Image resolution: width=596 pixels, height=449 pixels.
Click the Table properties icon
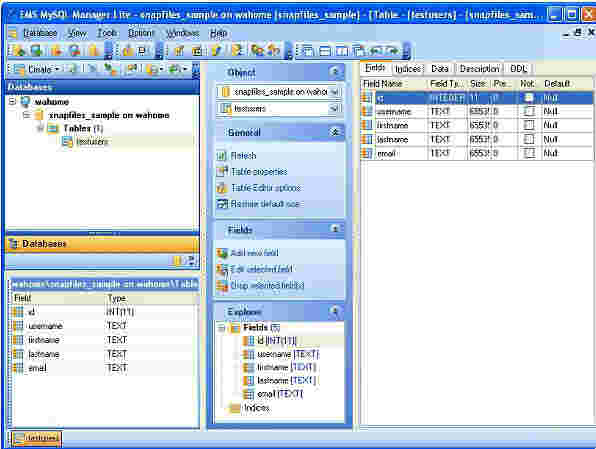click(222, 172)
